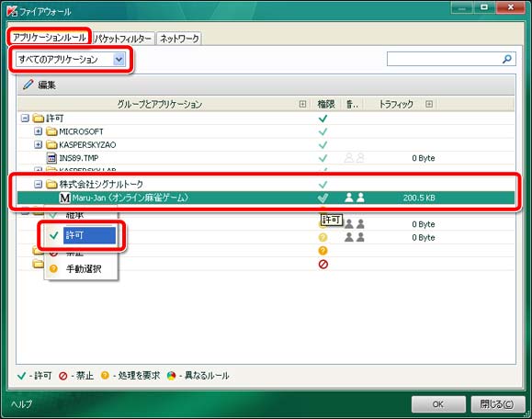The height and width of the screenshot is (419, 532).
Task: Minimize the ファイアウォール window
Action: (x=462, y=7)
